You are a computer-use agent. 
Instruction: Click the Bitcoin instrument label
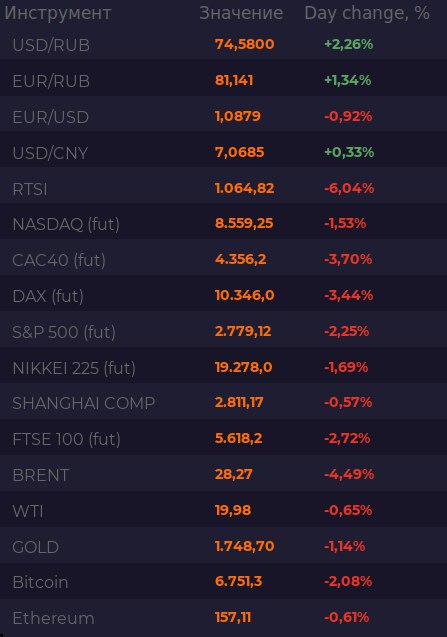click(40, 583)
